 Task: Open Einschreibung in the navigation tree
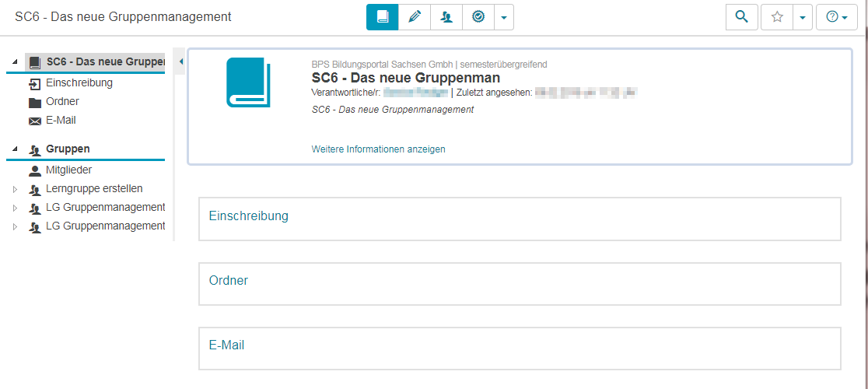coord(79,83)
